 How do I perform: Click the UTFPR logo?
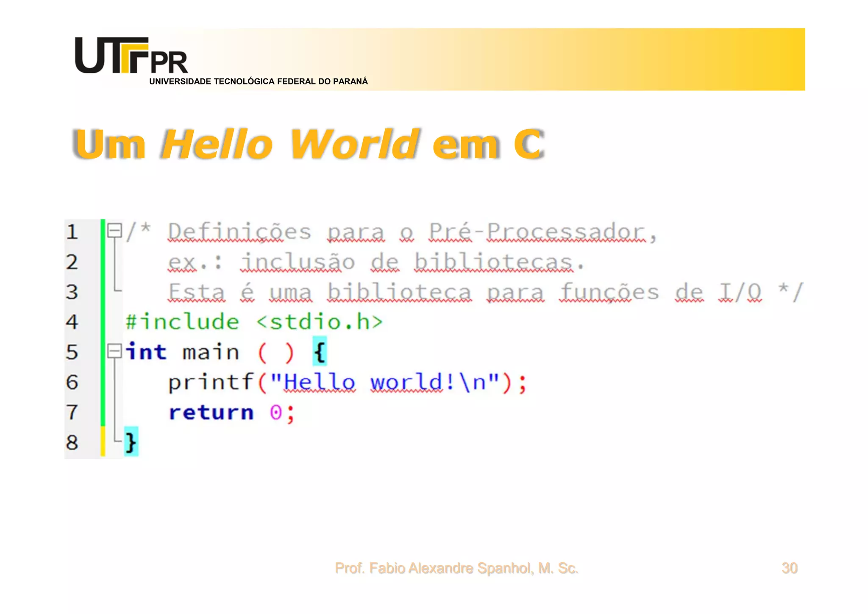click(131, 56)
